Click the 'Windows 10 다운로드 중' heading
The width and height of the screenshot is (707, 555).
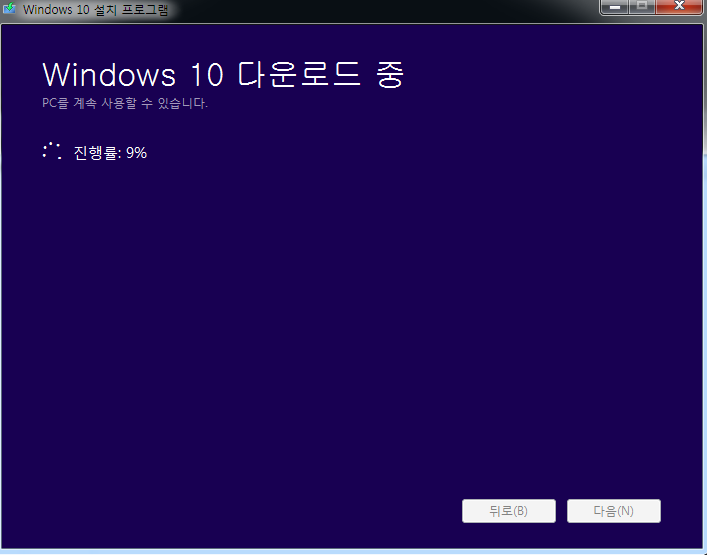(x=223, y=74)
